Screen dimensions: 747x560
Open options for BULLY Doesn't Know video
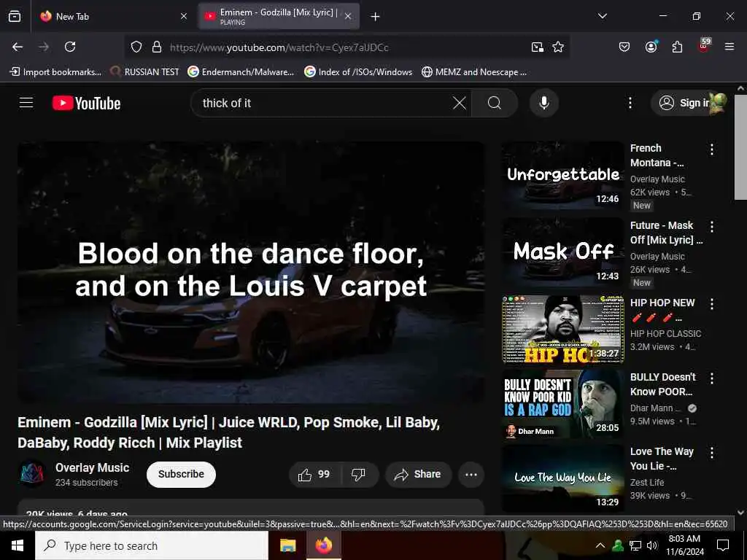tap(712, 378)
